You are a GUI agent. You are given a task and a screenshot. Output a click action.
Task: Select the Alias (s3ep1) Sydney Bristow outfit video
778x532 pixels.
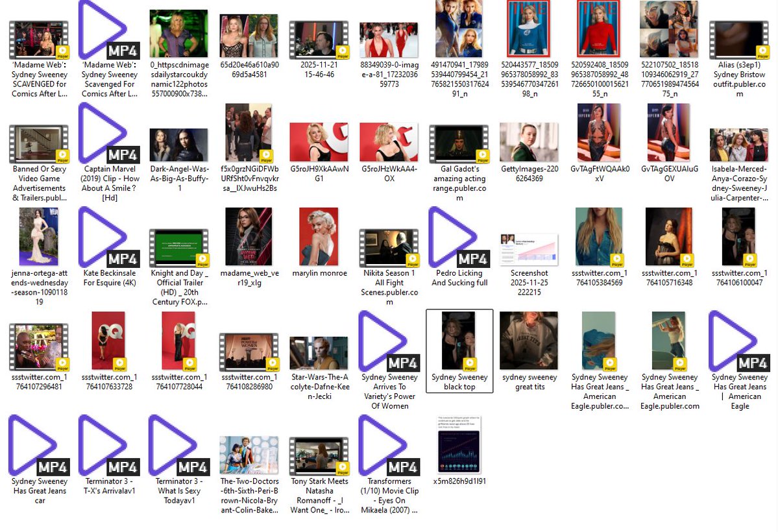click(739, 40)
